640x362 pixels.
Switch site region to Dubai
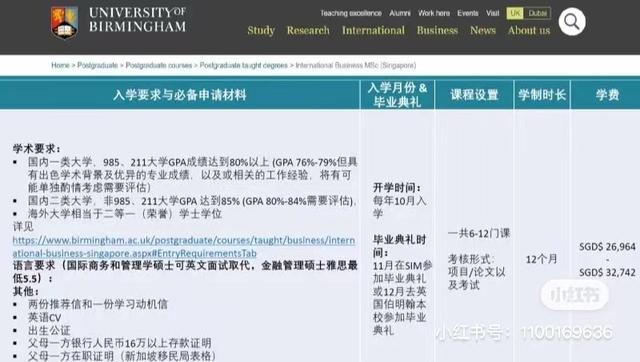538,13
